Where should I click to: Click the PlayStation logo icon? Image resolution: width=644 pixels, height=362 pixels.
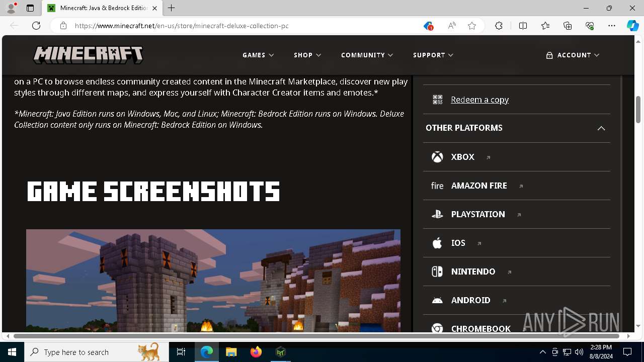point(437,214)
